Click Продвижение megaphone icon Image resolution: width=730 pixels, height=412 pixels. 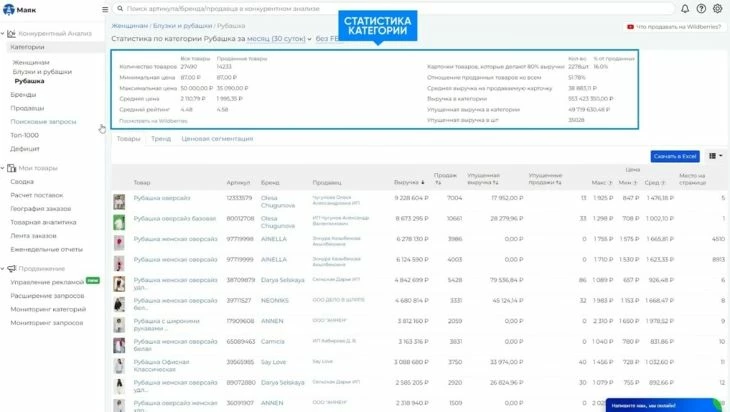12,269
